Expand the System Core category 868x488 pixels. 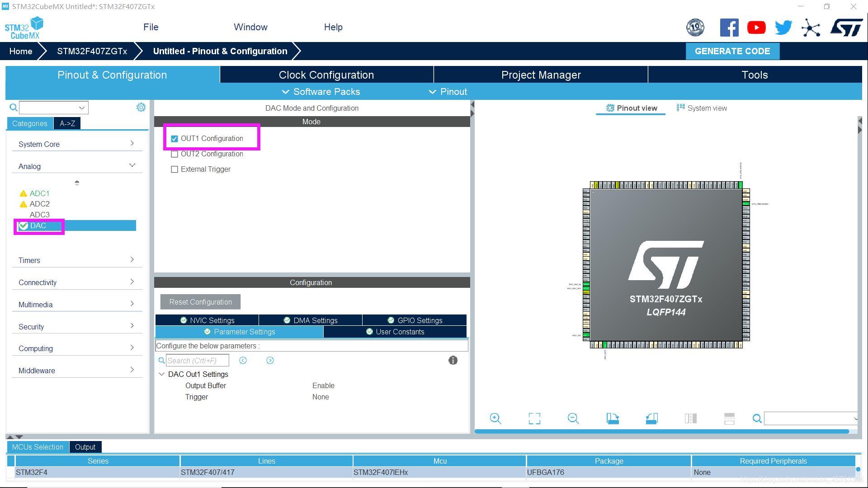(x=132, y=143)
